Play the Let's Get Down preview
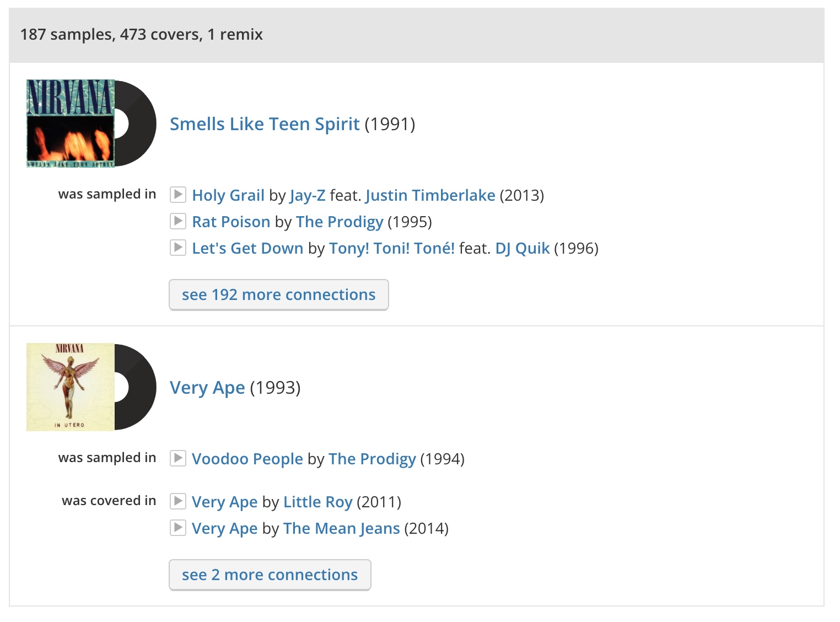The image size is (840, 622). click(177, 248)
